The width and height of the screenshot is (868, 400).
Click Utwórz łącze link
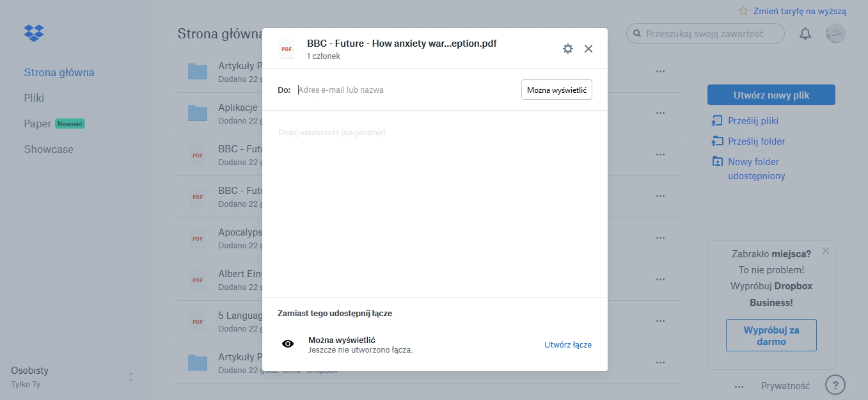[568, 344]
